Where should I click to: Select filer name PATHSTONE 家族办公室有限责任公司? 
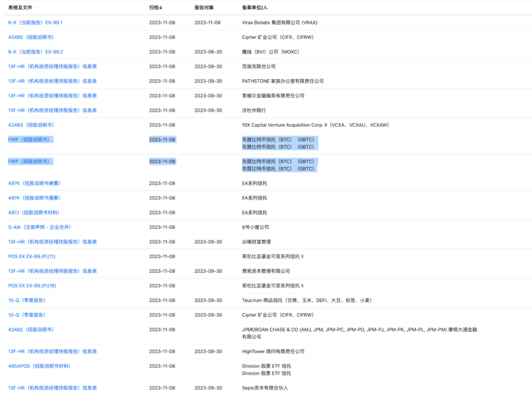coord(283,81)
